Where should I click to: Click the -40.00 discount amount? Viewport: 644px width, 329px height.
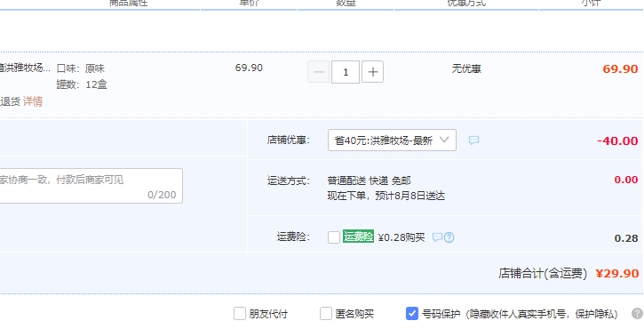[x=617, y=141]
